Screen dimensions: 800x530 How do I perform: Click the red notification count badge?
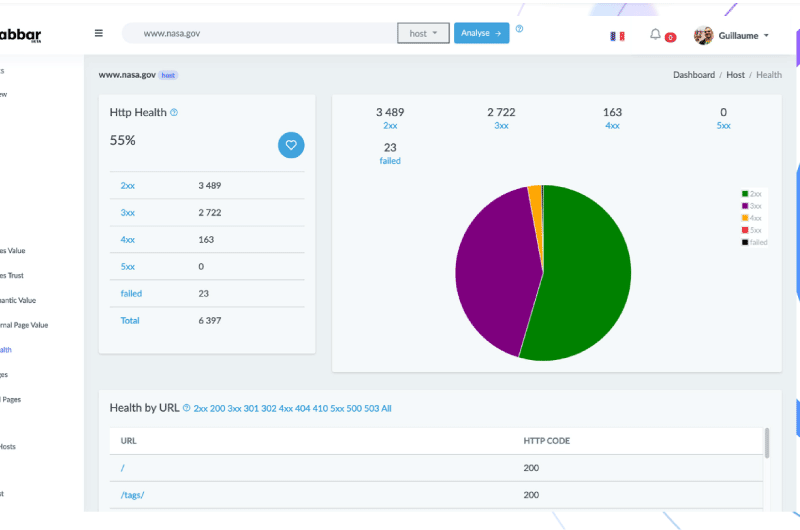pos(670,37)
